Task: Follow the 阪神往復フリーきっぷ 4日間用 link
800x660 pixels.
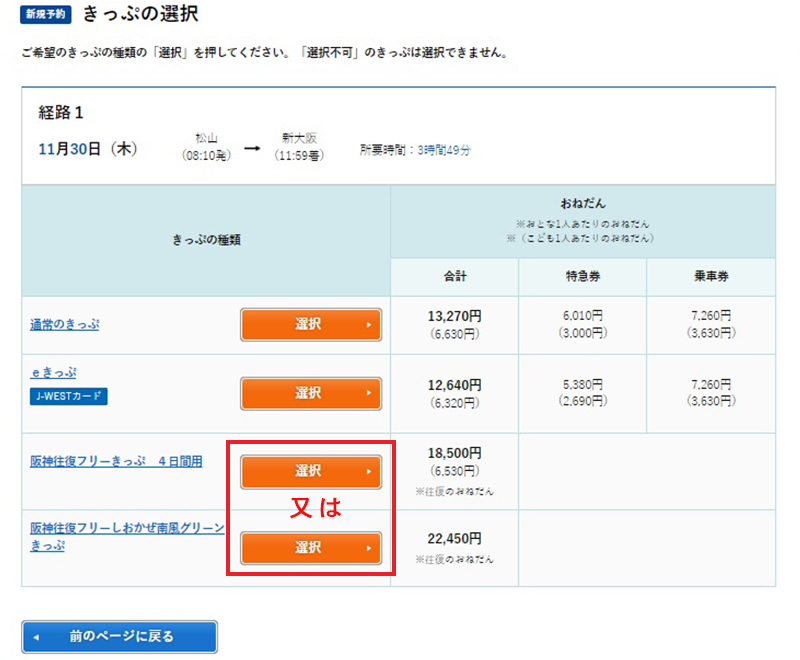Action: (x=116, y=461)
